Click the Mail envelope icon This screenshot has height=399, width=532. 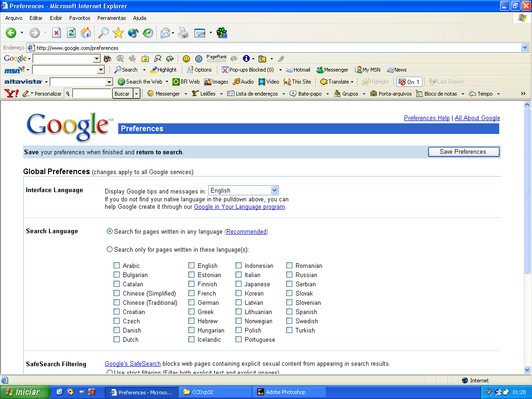point(165,33)
